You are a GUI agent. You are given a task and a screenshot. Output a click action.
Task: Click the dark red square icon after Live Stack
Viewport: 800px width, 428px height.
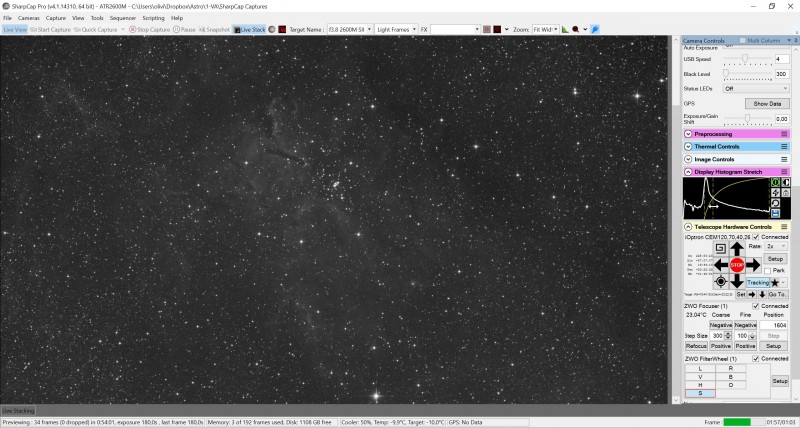click(282, 30)
